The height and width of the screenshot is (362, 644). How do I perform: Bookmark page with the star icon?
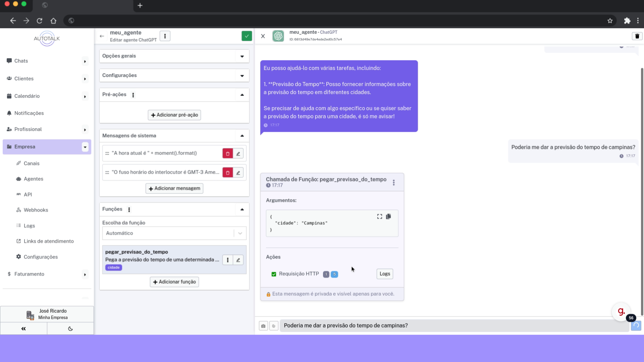[x=610, y=21]
